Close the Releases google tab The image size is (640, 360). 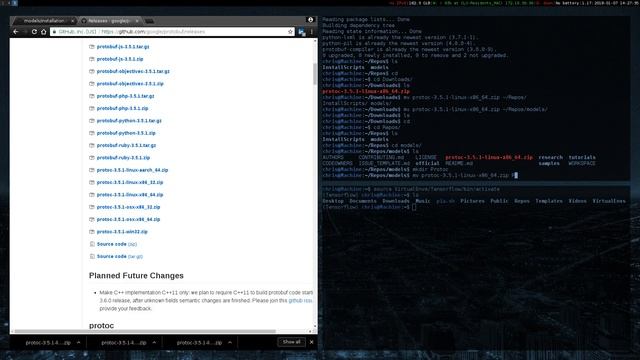[137, 21]
